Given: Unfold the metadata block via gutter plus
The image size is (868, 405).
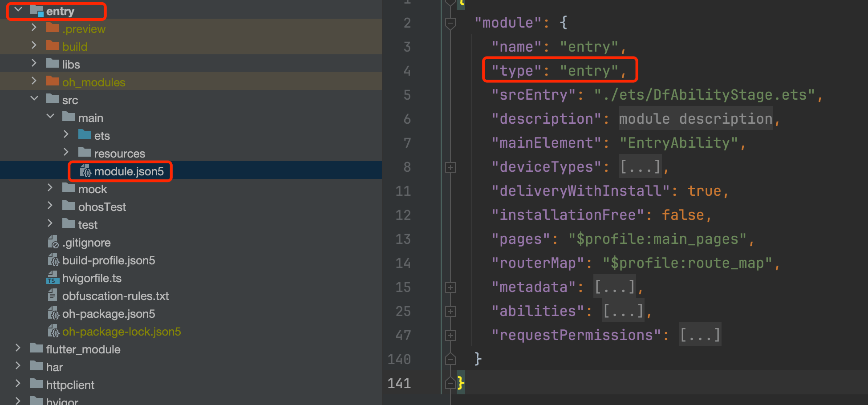Looking at the screenshot, I should point(450,288).
